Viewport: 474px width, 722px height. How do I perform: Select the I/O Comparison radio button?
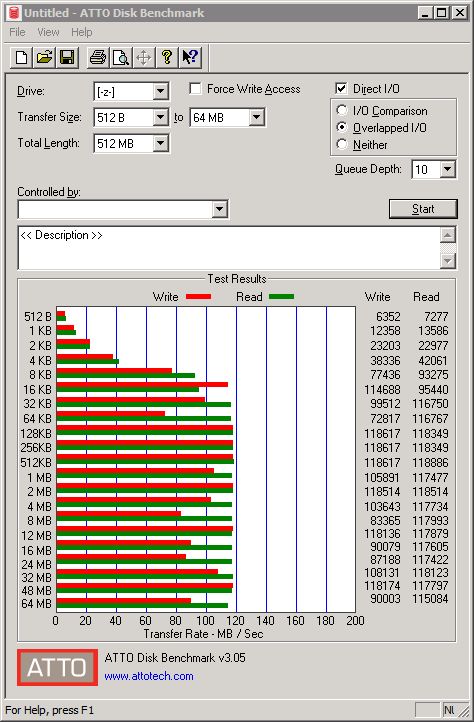(x=342, y=111)
